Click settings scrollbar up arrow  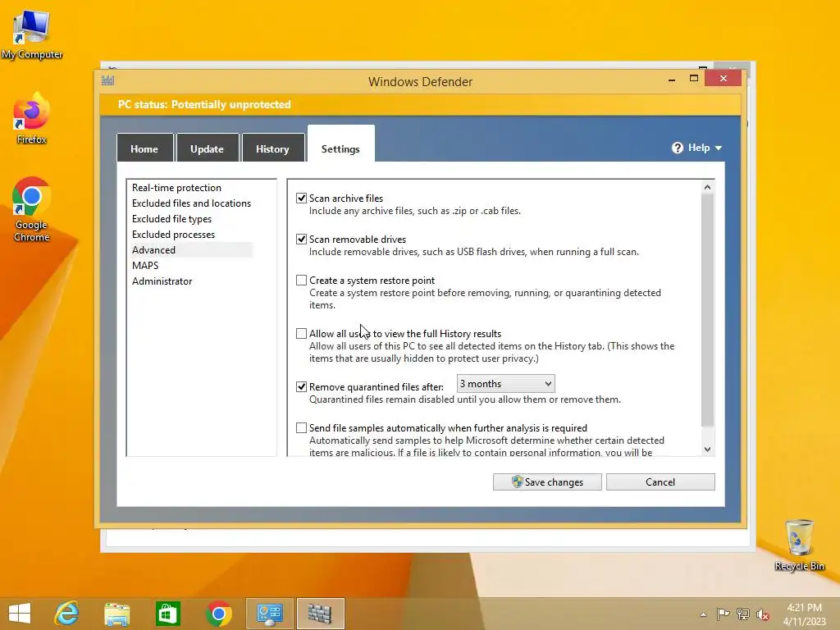point(708,187)
